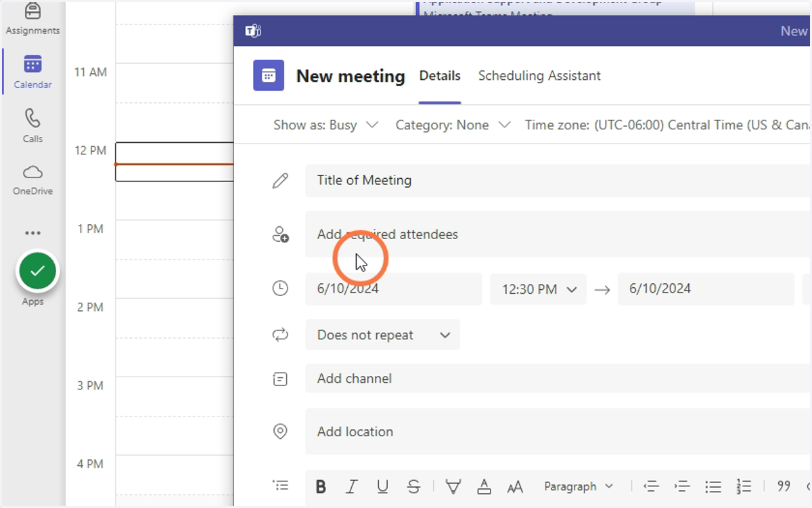Open the Calendar app in the sidebar
Viewport: 812px width, 508px height.
(32, 72)
